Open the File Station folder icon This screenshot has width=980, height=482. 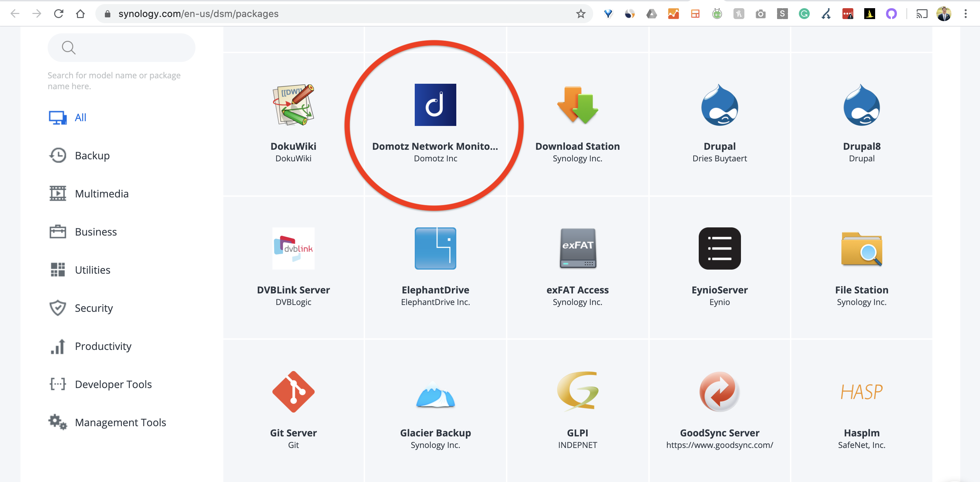862,249
